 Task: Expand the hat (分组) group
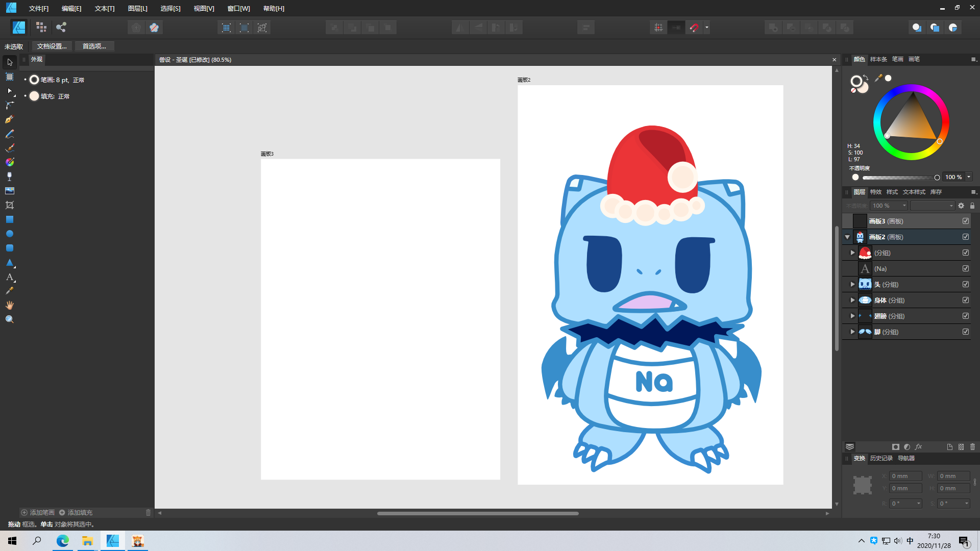pos(852,253)
